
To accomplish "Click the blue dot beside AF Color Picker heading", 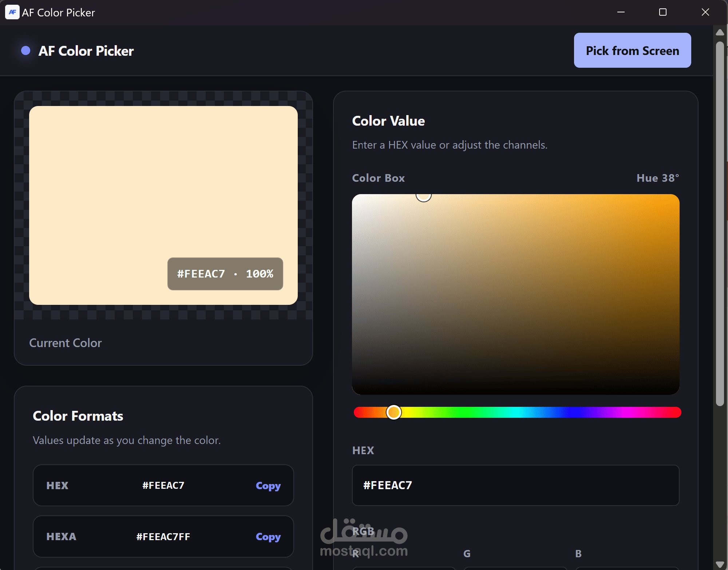I will point(25,51).
